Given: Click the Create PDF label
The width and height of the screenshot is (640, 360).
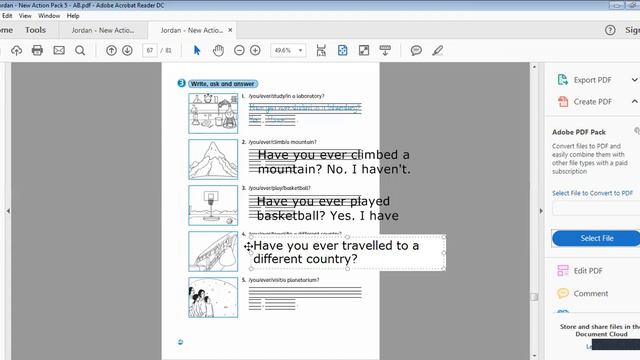Looking at the screenshot, I should click(593, 102).
